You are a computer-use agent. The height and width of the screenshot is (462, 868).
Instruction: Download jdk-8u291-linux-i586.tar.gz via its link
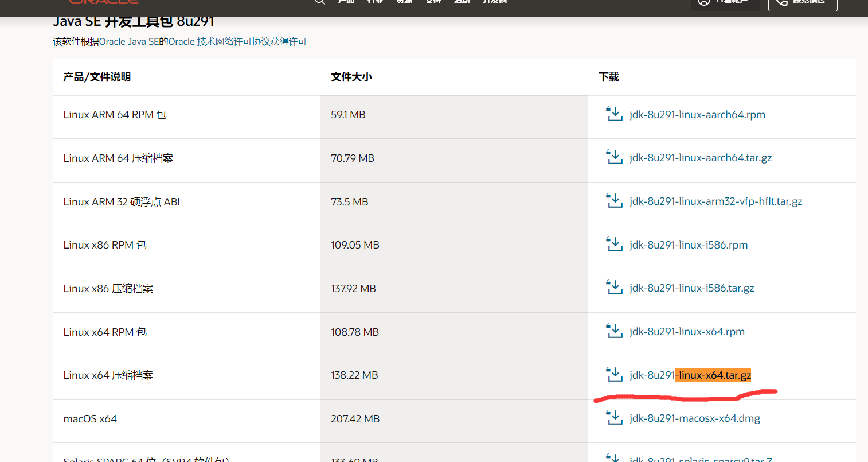(692, 288)
